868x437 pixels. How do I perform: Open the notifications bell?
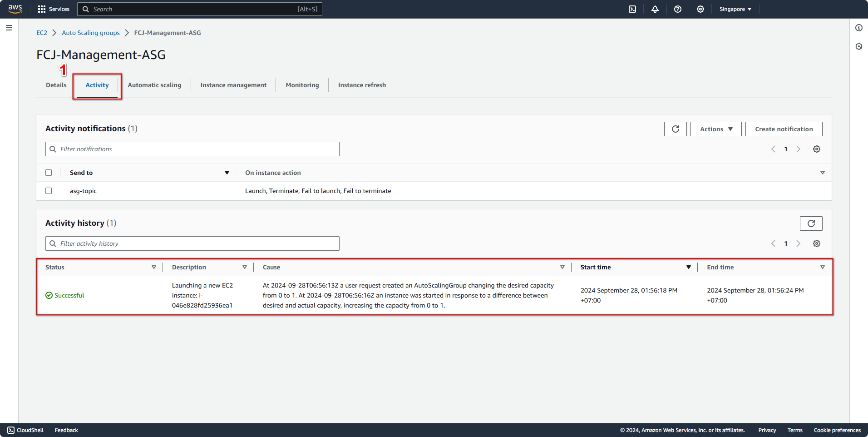click(x=655, y=9)
